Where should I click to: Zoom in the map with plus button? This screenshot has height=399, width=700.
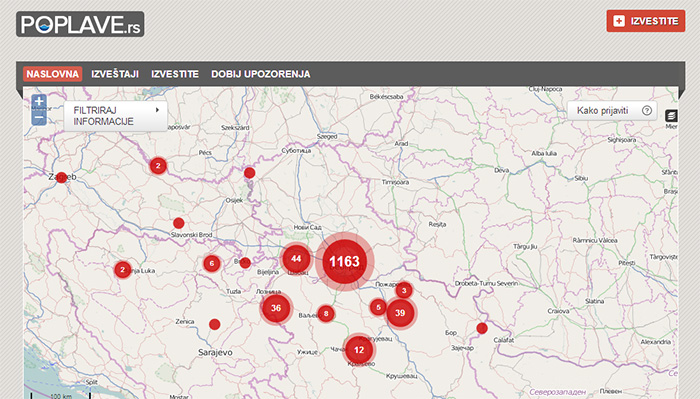click(x=39, y=101)
